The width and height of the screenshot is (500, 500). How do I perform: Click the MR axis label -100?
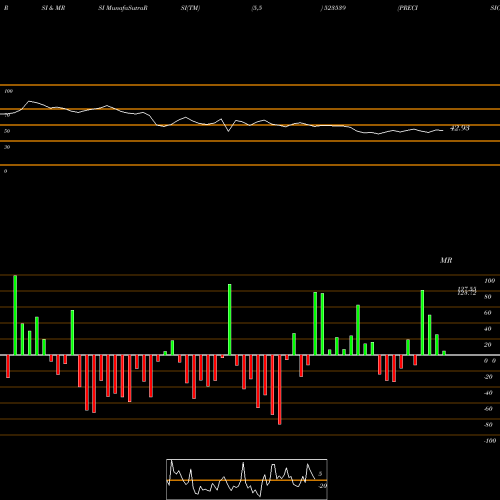pyautogui.click(x=490, y=441)
